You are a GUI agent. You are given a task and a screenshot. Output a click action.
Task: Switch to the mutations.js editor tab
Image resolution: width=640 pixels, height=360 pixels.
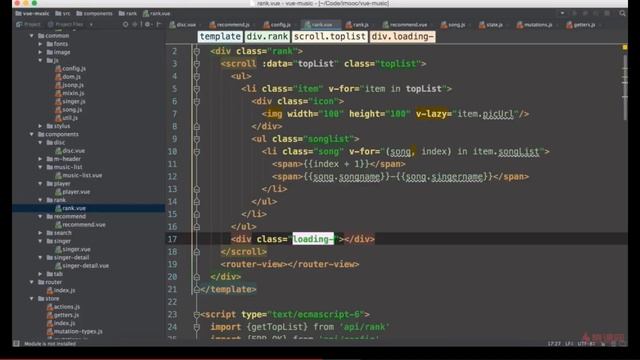click(535, 25)
